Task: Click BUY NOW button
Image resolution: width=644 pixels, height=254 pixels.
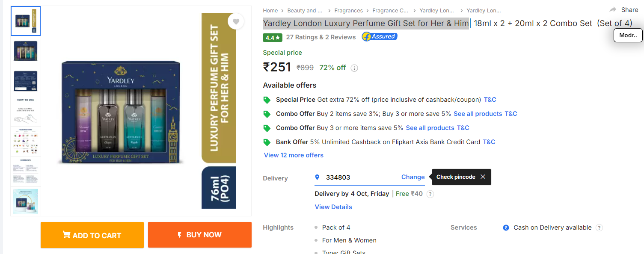Action: coord(200,235)
